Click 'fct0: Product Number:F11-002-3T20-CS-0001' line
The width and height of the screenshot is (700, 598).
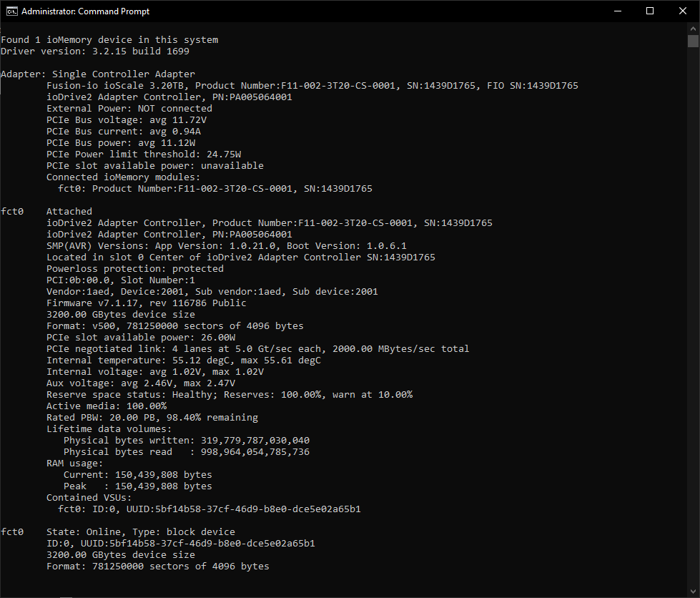coord(215,189)
